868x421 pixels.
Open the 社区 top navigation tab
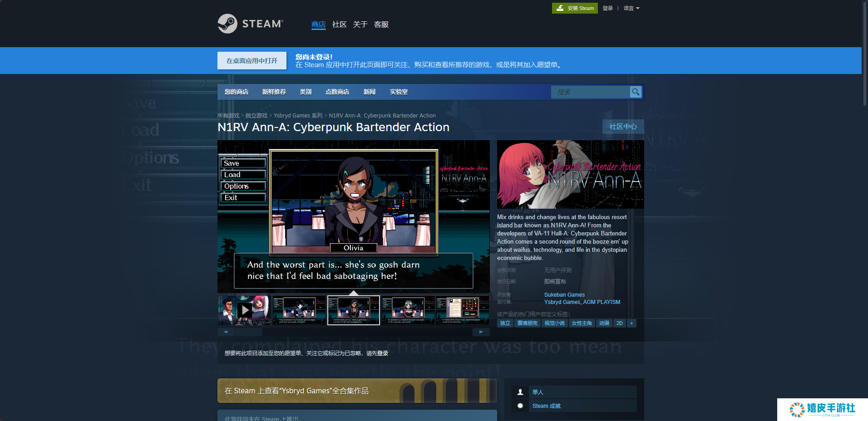coord(339,24)
